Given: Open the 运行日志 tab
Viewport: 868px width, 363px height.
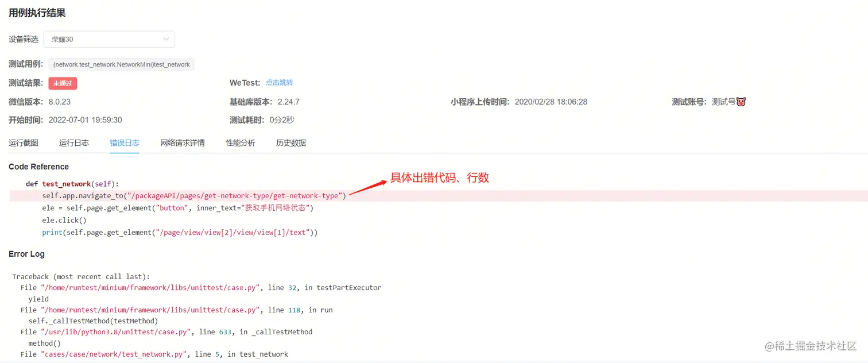Looking at the screenshot, I should pyautogui.click(x=74, y=143).
